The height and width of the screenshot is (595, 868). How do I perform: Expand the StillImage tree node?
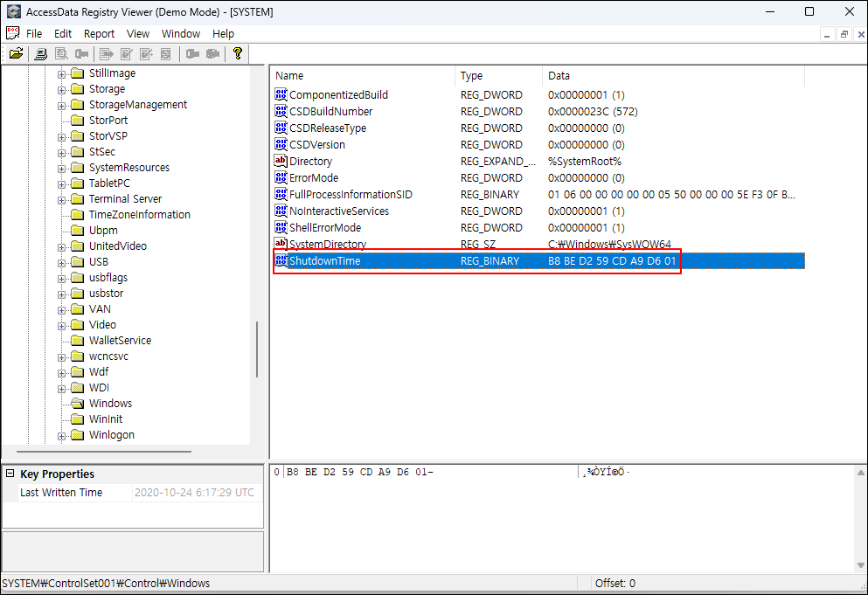click(x=61, y=74)
